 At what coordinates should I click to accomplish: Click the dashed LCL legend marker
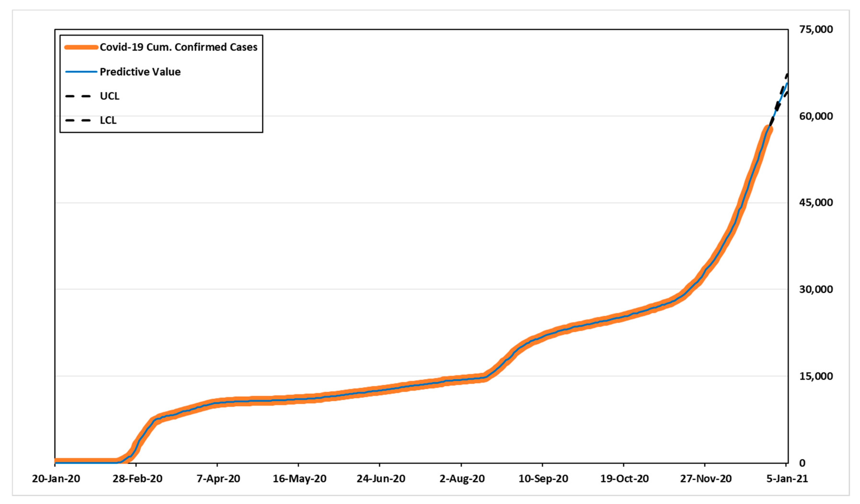[x=78, y=120]
